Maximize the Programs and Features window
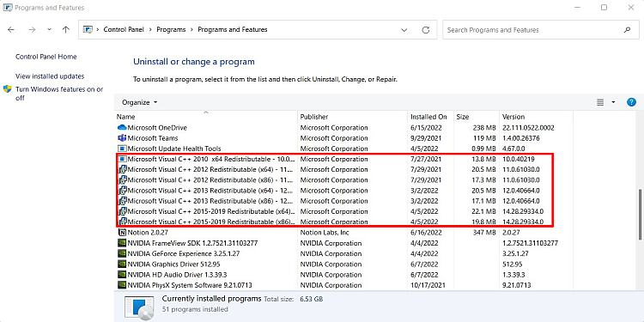Image resolution: width=644 pixels, height=322 pixels. 604,8
